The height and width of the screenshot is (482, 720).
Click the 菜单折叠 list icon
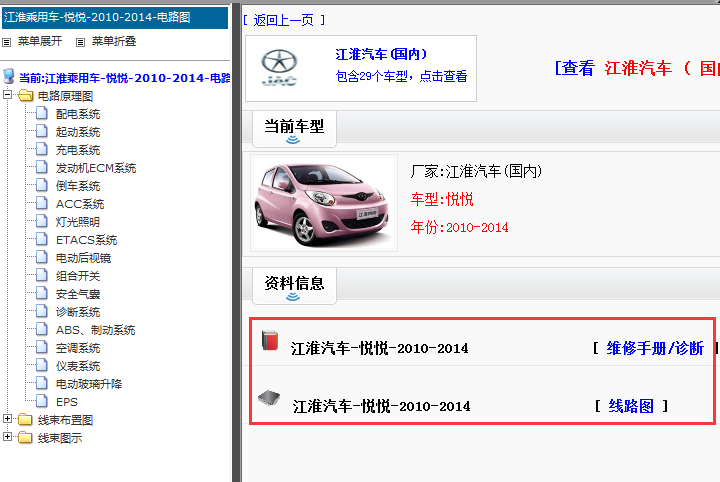point(80,43)
